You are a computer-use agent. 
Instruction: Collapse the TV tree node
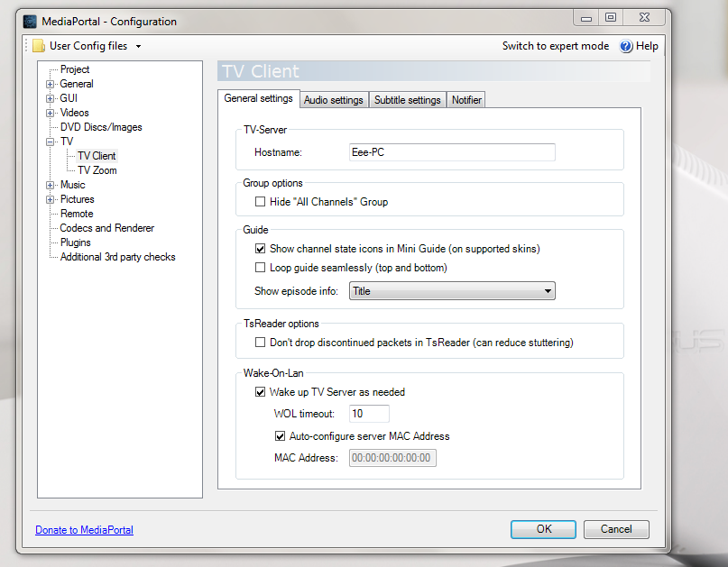click(x=50, y=142)
